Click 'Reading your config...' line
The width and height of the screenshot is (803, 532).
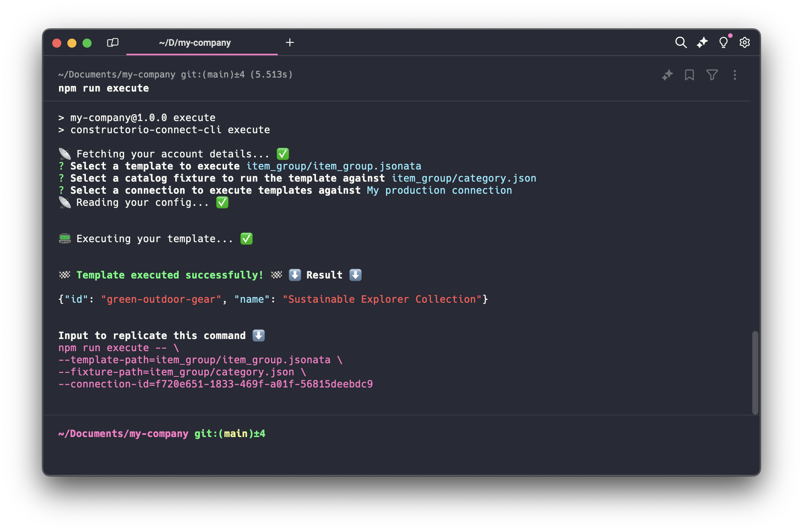click(x=143, y=202)
